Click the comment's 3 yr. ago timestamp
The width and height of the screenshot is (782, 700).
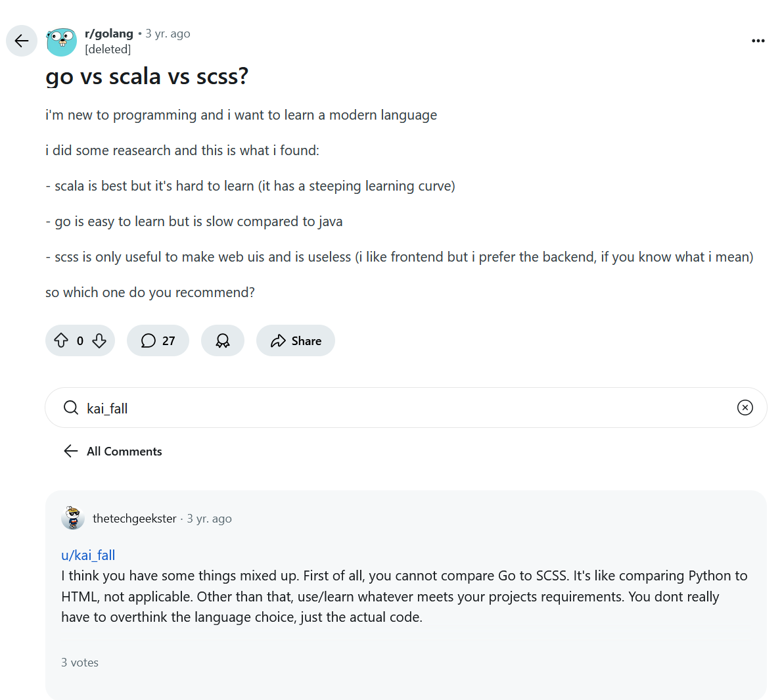point(209,519)
